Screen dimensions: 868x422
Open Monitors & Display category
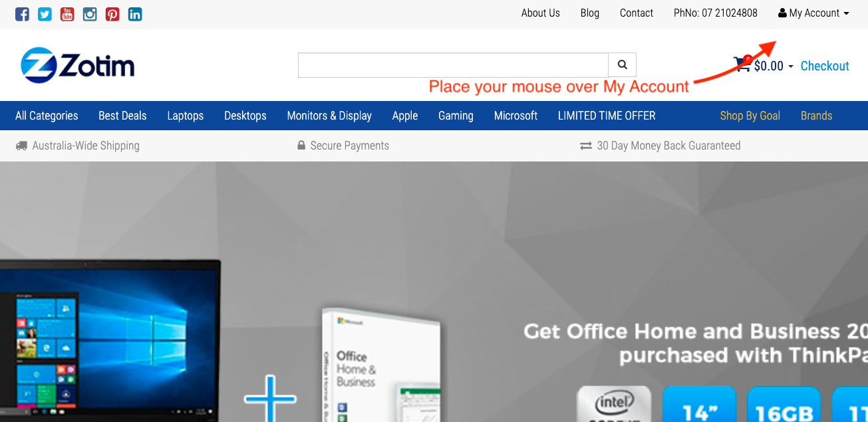(329, 116)
